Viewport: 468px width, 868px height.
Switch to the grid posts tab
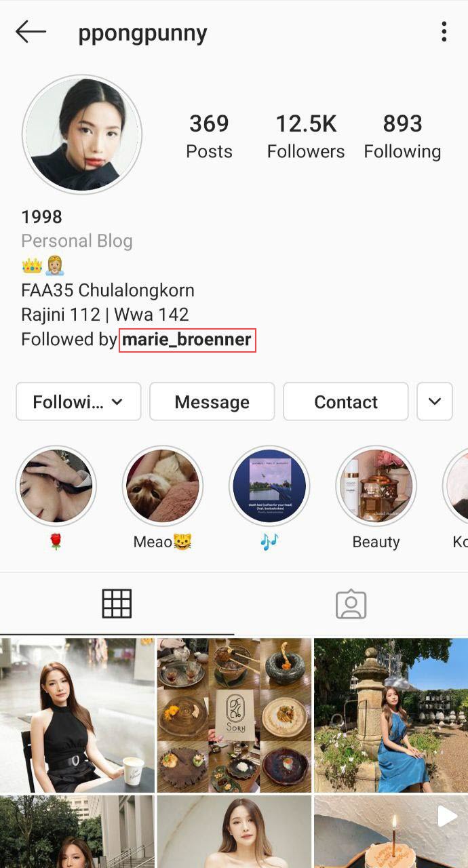pyautogui.click(x=117, y=604)
